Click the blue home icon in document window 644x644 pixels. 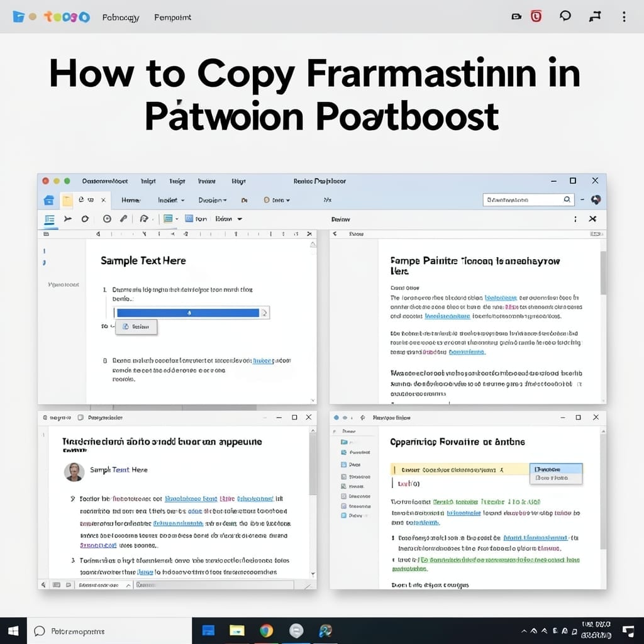(x=49, y=200)
